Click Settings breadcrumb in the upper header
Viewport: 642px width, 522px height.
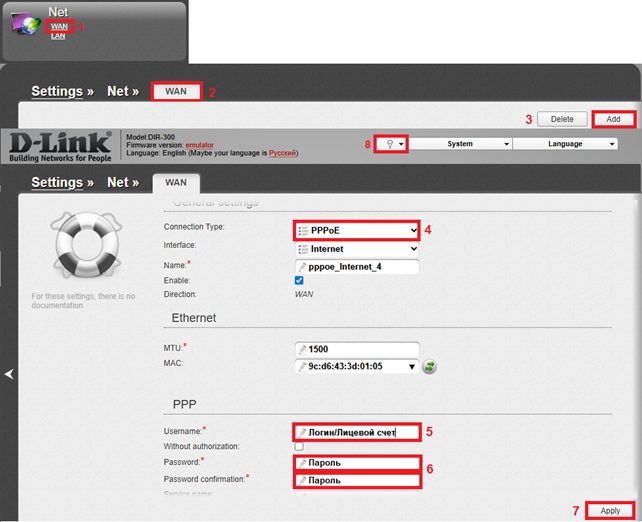[57, 91]
